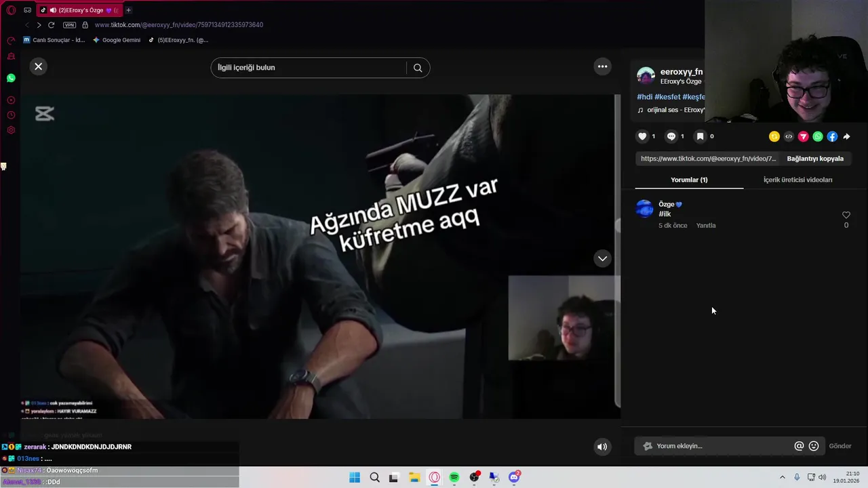This screenshot has height=488, width=868.
Task: Open WhatsApp in Opera sidebar
Action: 11,78
